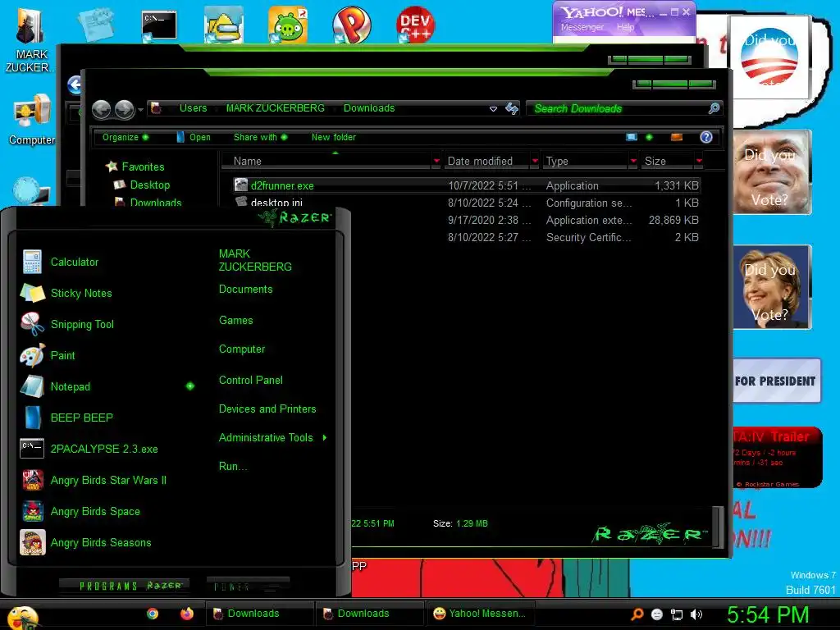840x630 pixels.
Task: Click the start button smiley orb
Action: [21, 618]
